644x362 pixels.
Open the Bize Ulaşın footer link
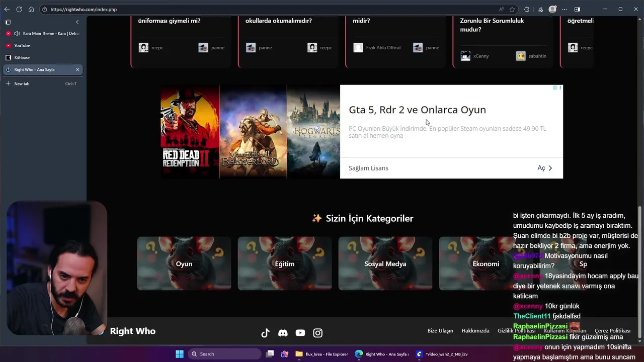click(x=440, y=331)
